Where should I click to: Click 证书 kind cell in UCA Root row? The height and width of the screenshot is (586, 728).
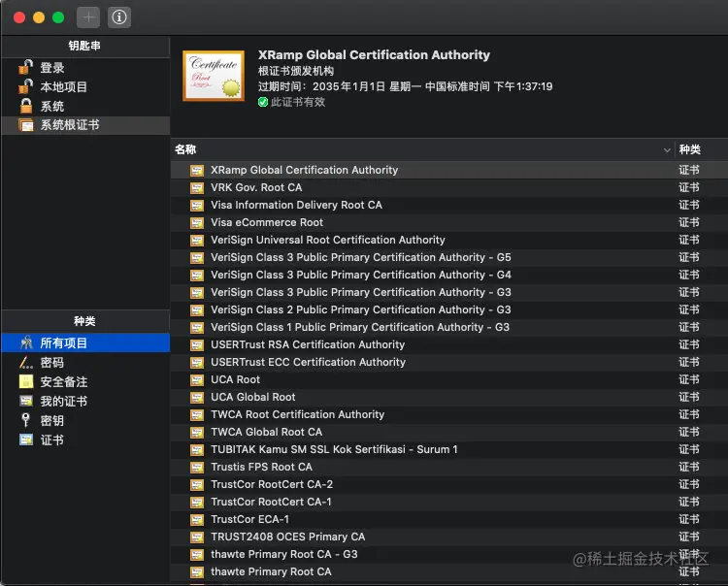click(x=689, y=379)
